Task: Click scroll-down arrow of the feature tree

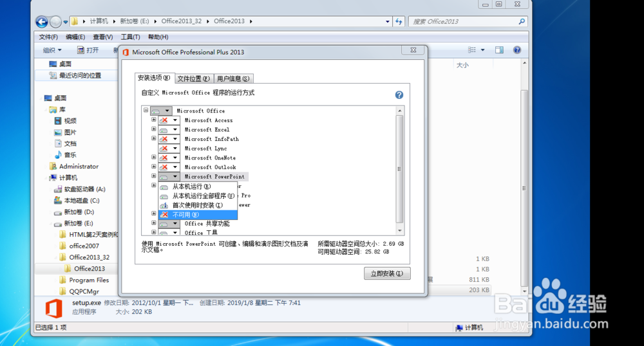Action: coord(400,231)
